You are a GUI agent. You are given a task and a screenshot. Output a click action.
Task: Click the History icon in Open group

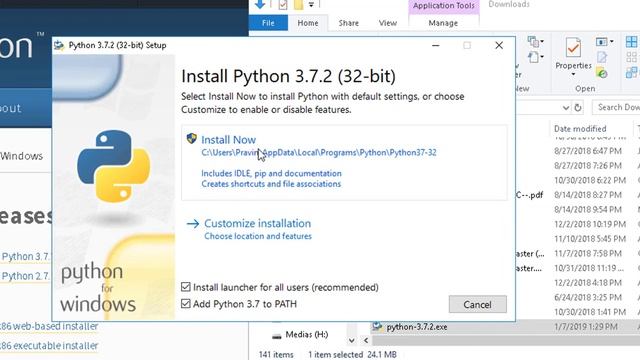(602, 73)
